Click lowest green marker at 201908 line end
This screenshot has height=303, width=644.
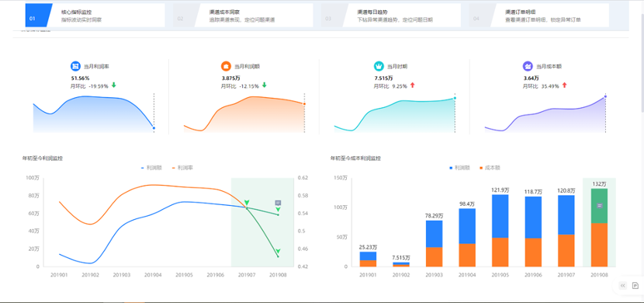pyautogui.click(x=278, y=251)
